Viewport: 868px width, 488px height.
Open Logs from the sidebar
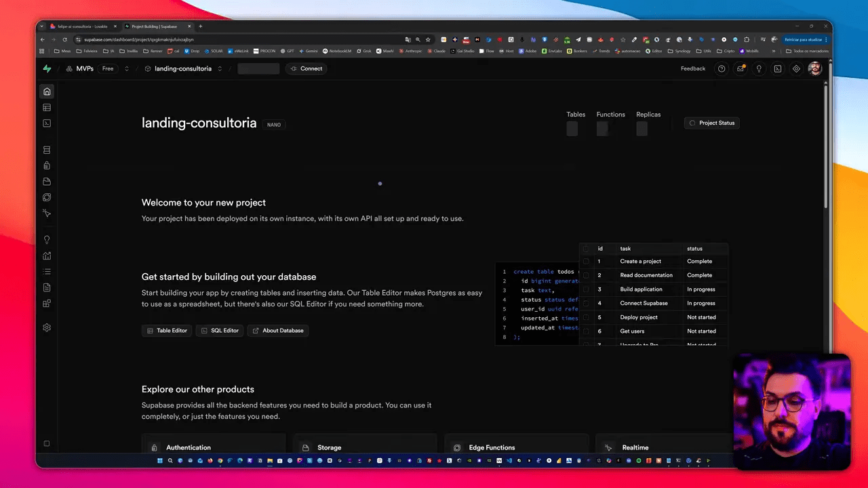pos(46,271)
